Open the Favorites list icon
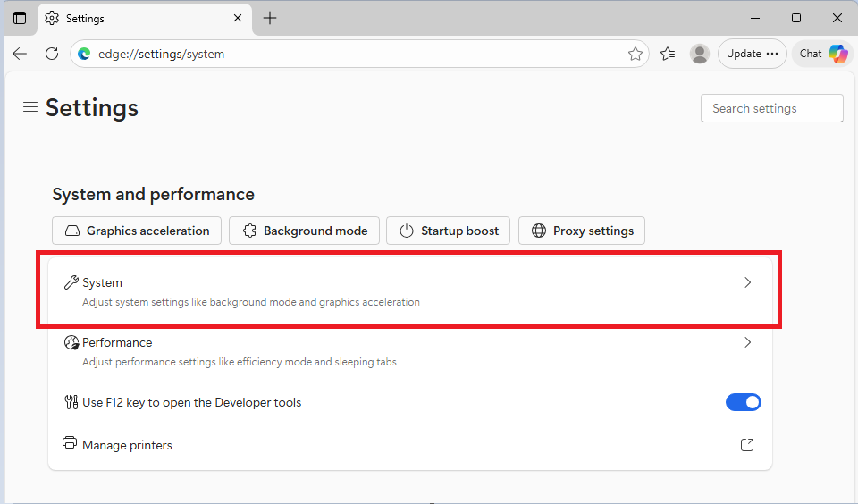Viewport: 858px width, 504px height. tap(668, 54)
